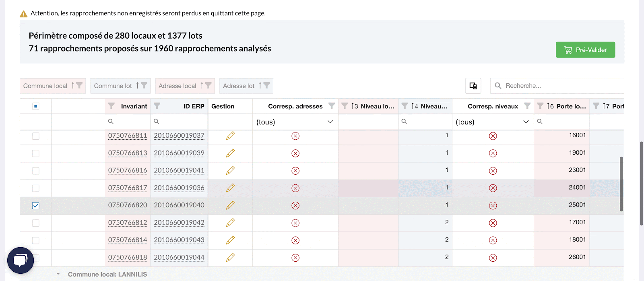Click the pencil edit icon for invariant 0750766811

(x=230, y=136)
